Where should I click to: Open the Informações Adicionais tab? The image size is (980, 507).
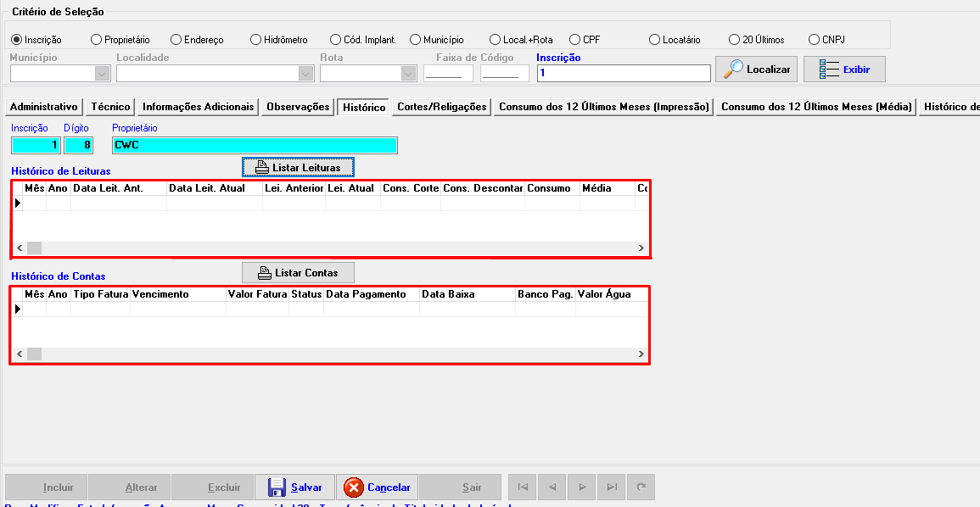(198, 107)
